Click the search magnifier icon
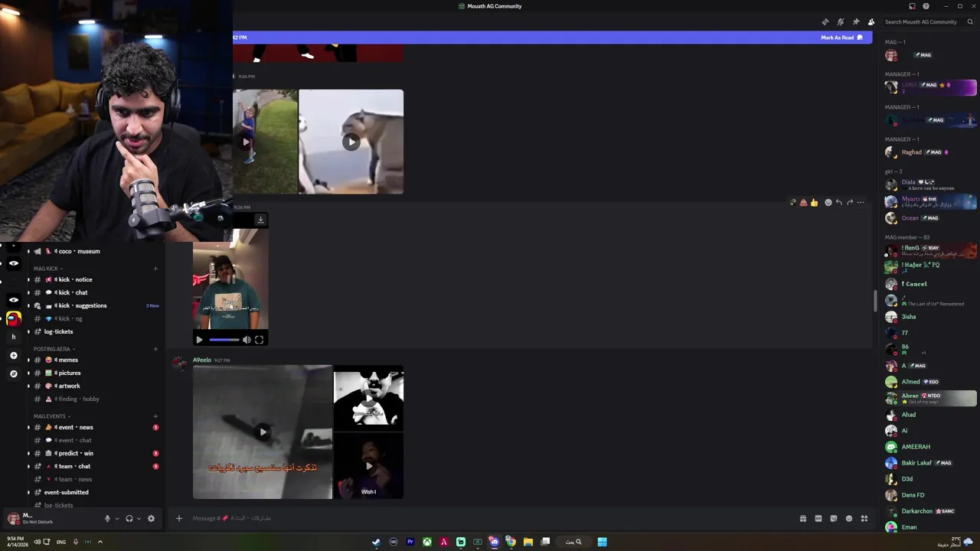 click(971, 22)
